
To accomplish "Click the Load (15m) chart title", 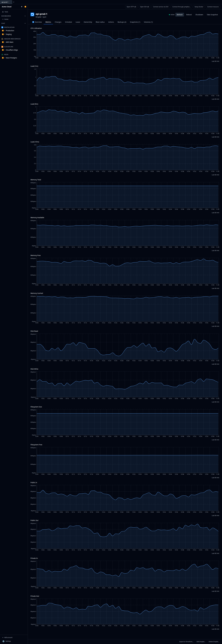I will (x=35, y=142).
